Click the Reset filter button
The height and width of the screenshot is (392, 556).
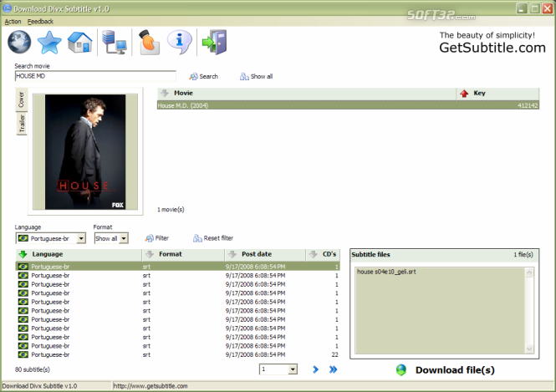[212, 238]
